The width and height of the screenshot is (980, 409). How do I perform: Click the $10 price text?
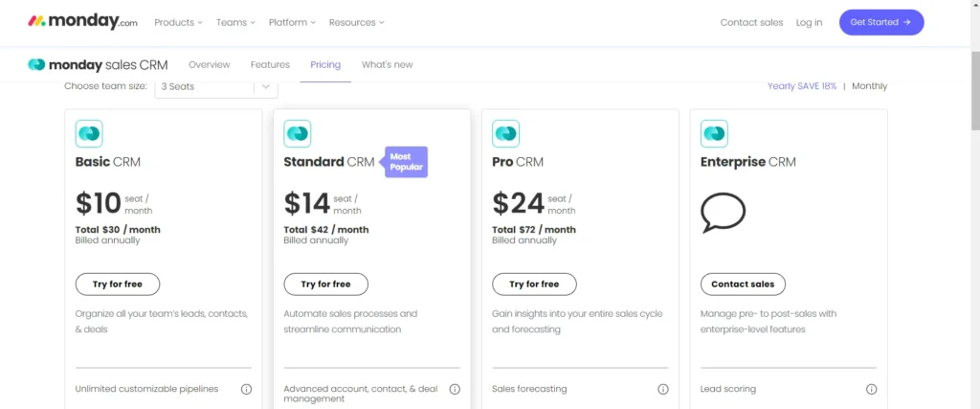tap(99, 203)
